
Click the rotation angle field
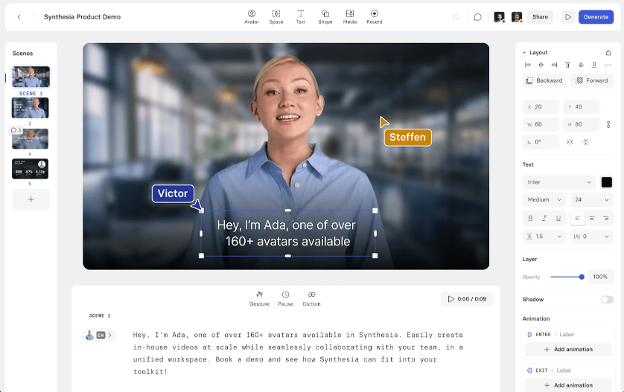pyautogui.click(x=541, y=142)
